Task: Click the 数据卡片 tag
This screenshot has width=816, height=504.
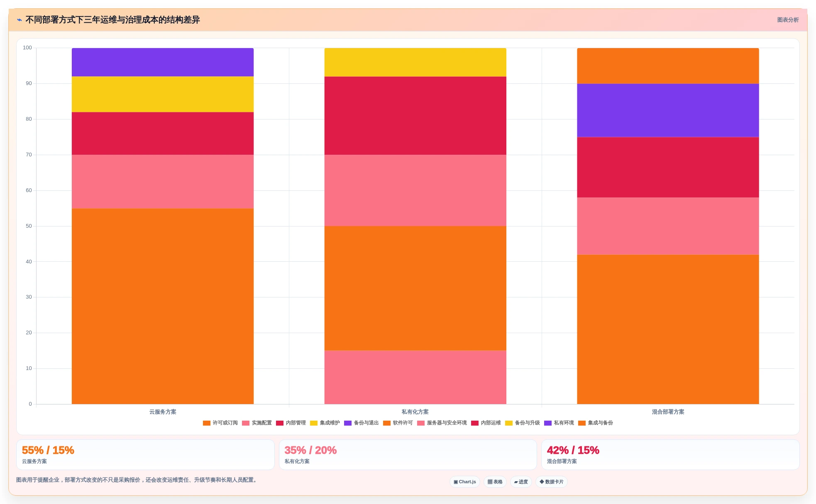Action: click(x=552, y=482)
